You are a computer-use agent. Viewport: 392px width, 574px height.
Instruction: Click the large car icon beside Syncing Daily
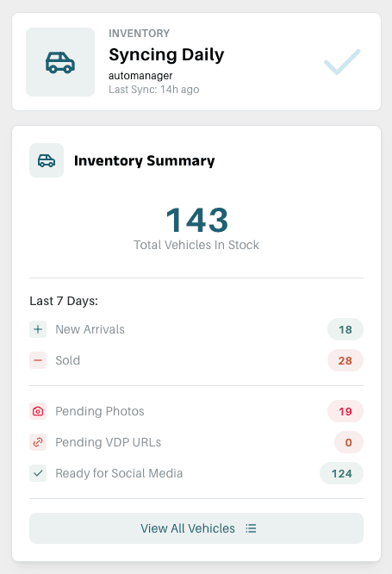pyautogui.click(x=60, y=62)
